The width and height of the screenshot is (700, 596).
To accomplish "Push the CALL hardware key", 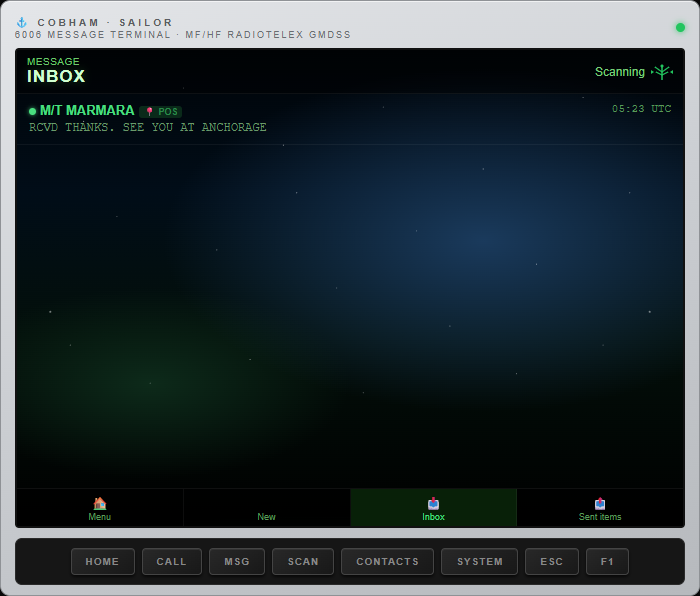I will tap(171, 562).
